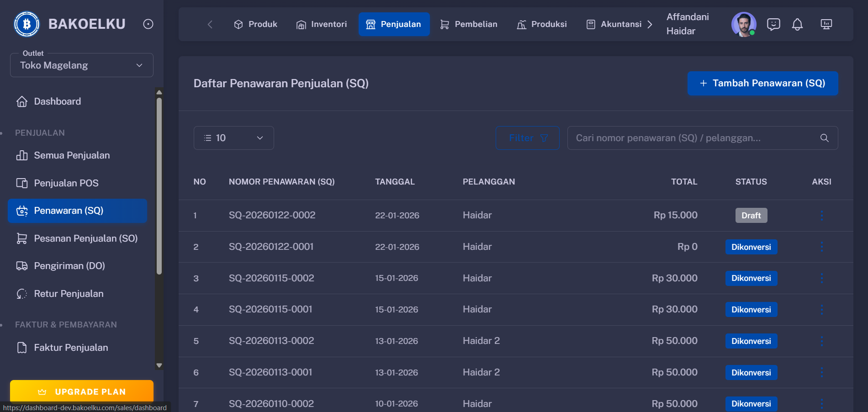This screenshot has width=868, height=412.
Task: Open the Produk module icon
Action: 238,24
